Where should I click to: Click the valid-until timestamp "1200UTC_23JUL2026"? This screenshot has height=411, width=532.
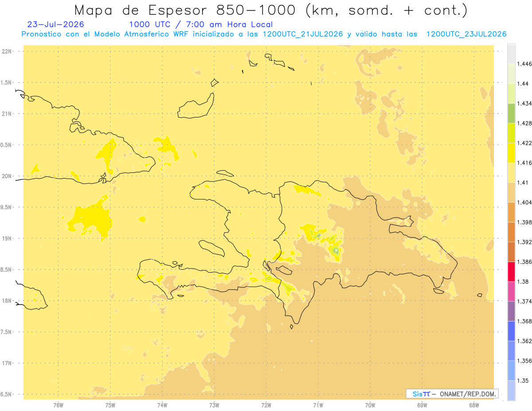coord(466,34)
